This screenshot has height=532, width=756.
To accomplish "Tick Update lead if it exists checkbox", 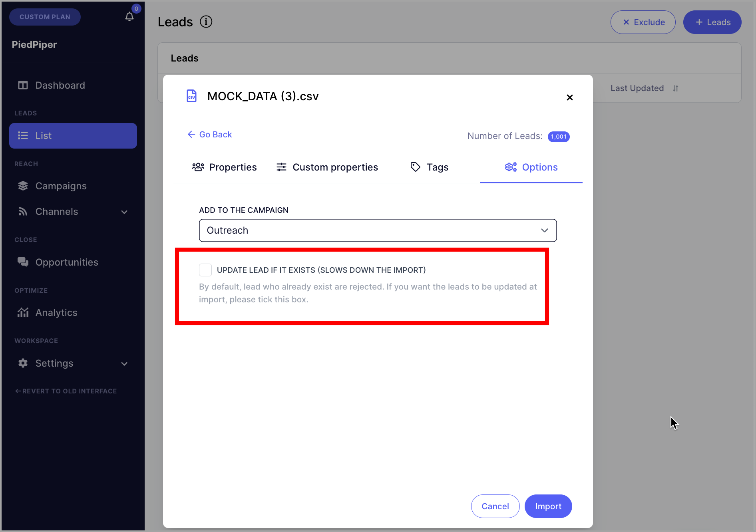I will coord(205,270).
